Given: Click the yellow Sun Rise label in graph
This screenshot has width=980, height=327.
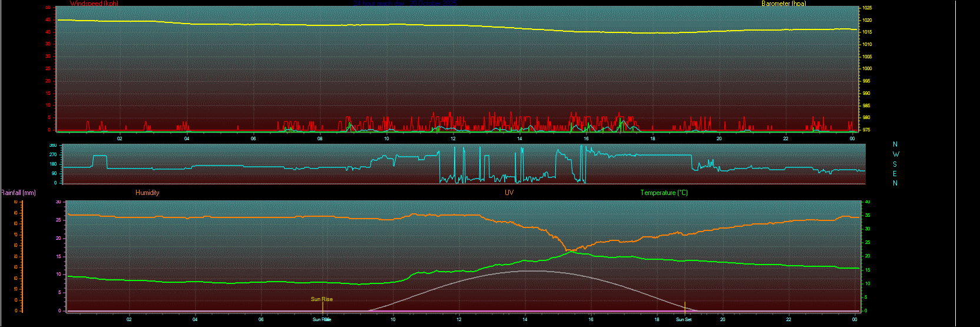Looking at the screenshot, I should point(322,299).
